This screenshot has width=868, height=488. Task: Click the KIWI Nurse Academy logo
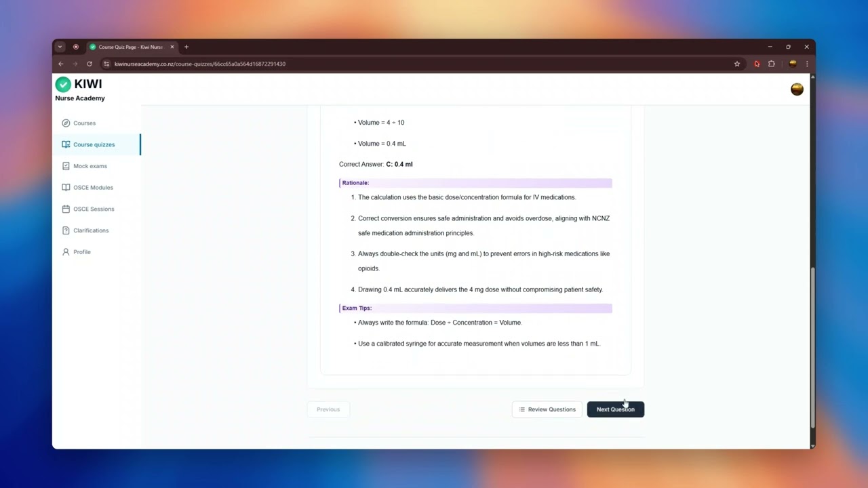(80, 89)
